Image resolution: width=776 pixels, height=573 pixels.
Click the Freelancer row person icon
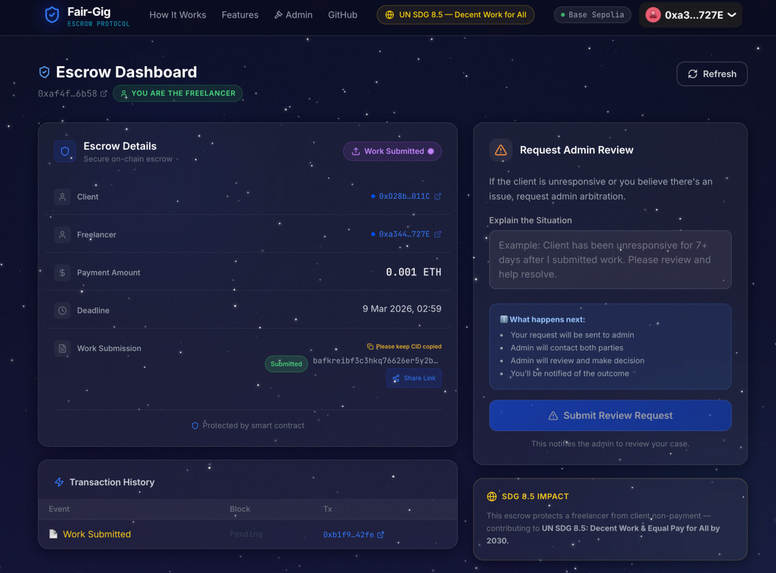[62, 235]
